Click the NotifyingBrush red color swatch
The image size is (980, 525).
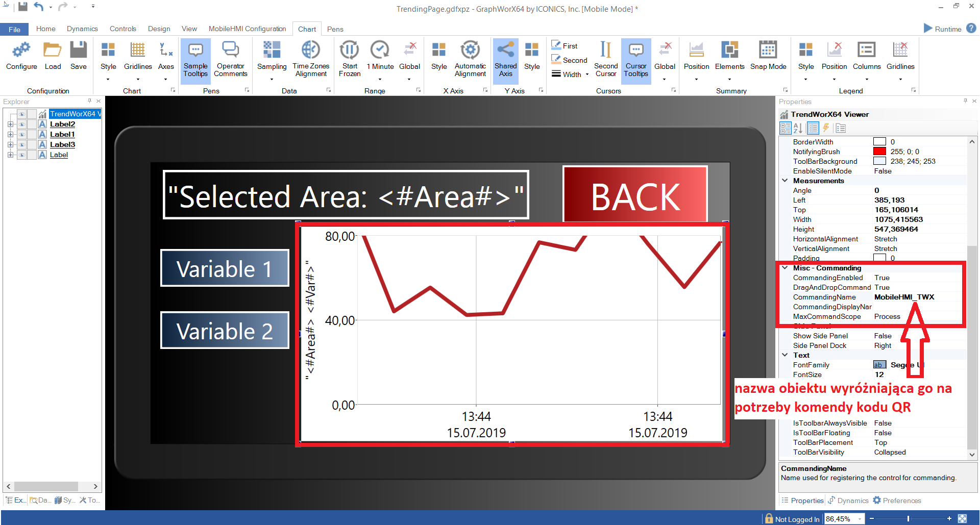(x=879, y=152)
